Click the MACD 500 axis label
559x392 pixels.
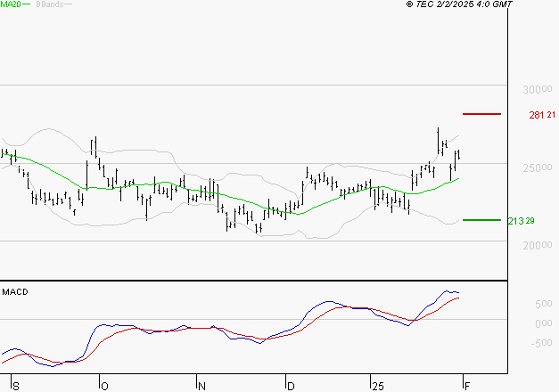pos(544,304)
